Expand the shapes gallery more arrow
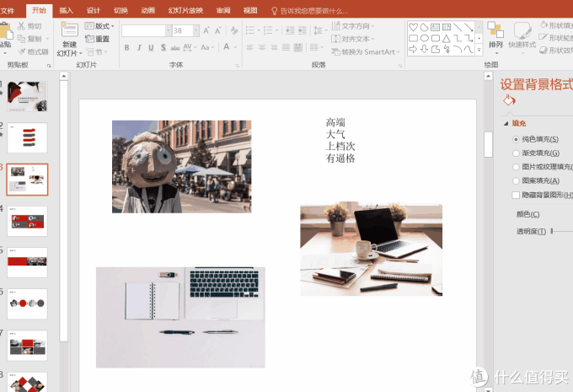The image size is (573, 392). tap(479, 50)
